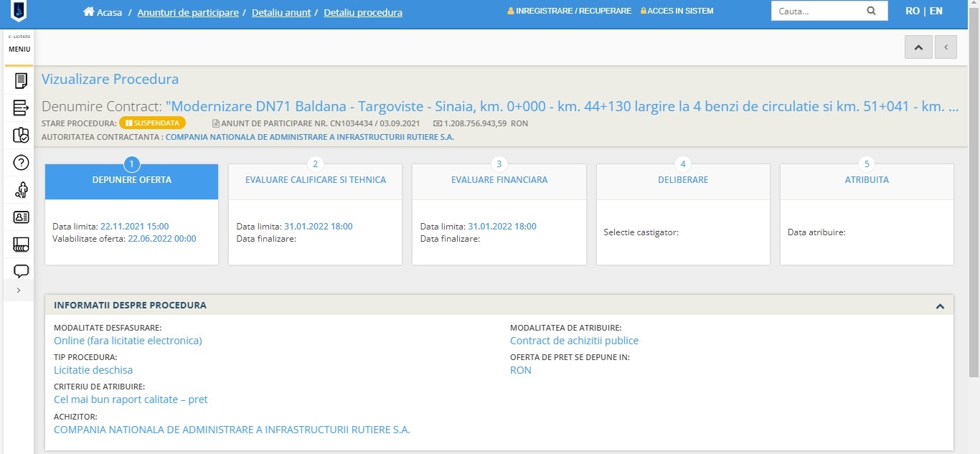The height and width of the screenshot is (454, 980).
Task: Click Contract de achizitii publice value
Action: [574, 341]
